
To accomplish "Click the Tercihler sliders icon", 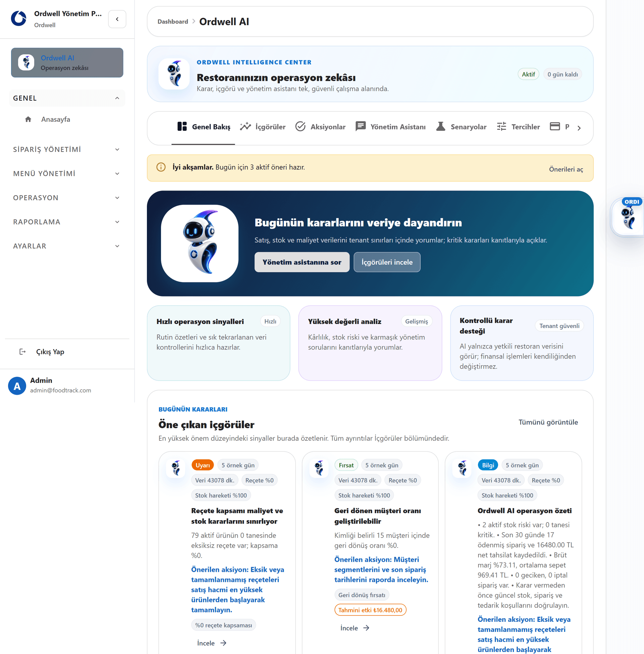I will [x=501, y=126].
